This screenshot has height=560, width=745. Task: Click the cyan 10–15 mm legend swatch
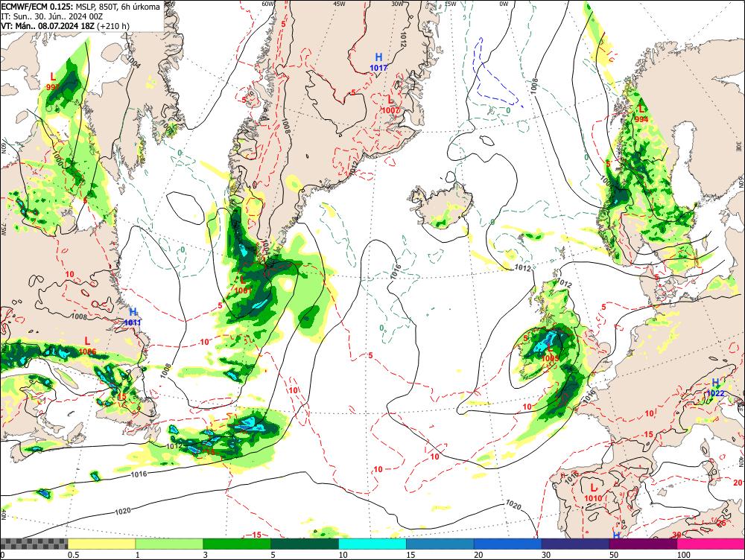(x=372, y=544)
